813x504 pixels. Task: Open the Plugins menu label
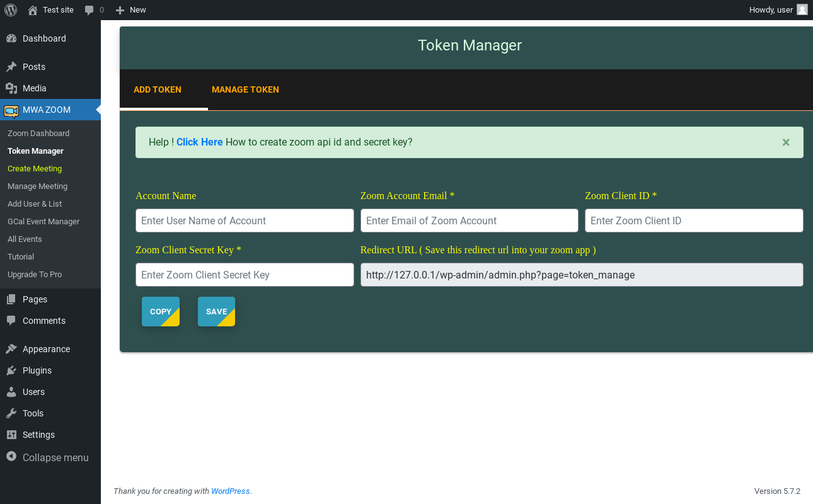37,370
